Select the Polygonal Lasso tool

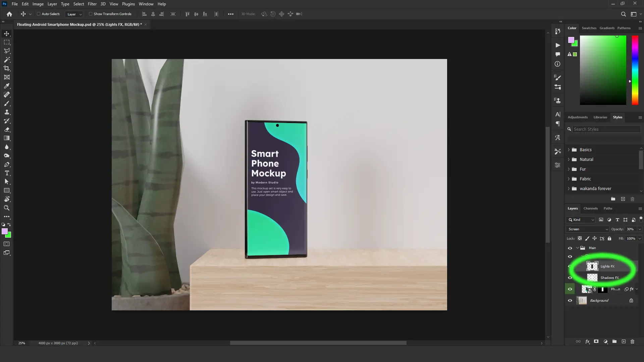click(x=7, y=51)
